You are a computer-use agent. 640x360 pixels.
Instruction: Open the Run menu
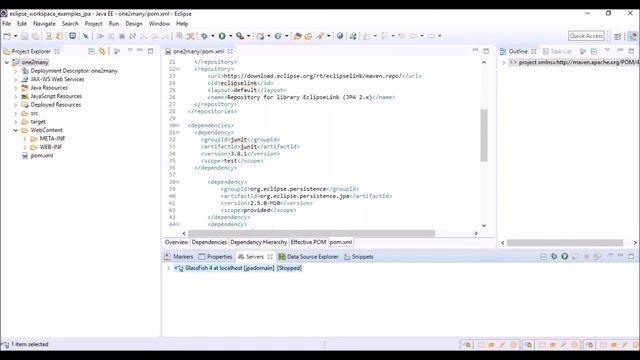point(114,24)
